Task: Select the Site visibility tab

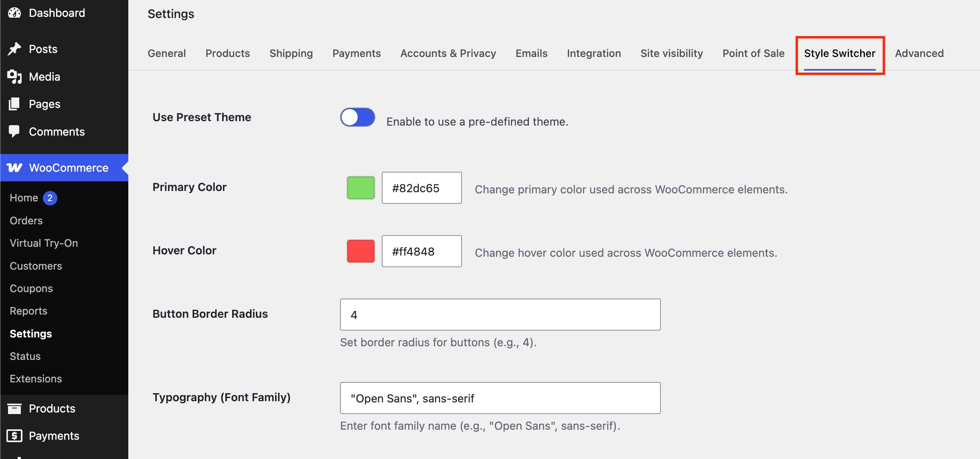Action: (x=672, y=53)
